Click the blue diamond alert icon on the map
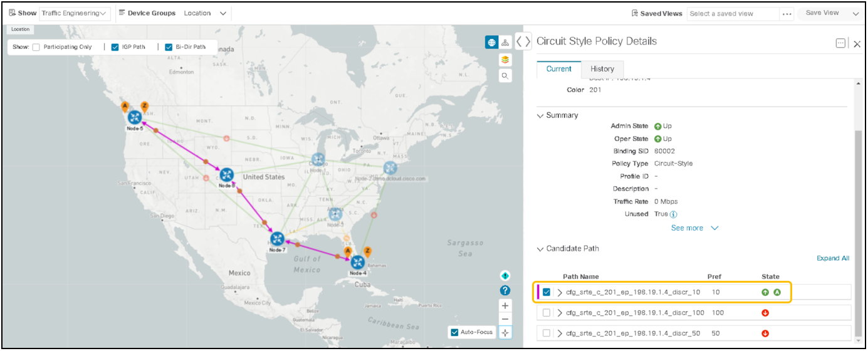The height and width of the screenshot is (351, 868). point(505,276)
